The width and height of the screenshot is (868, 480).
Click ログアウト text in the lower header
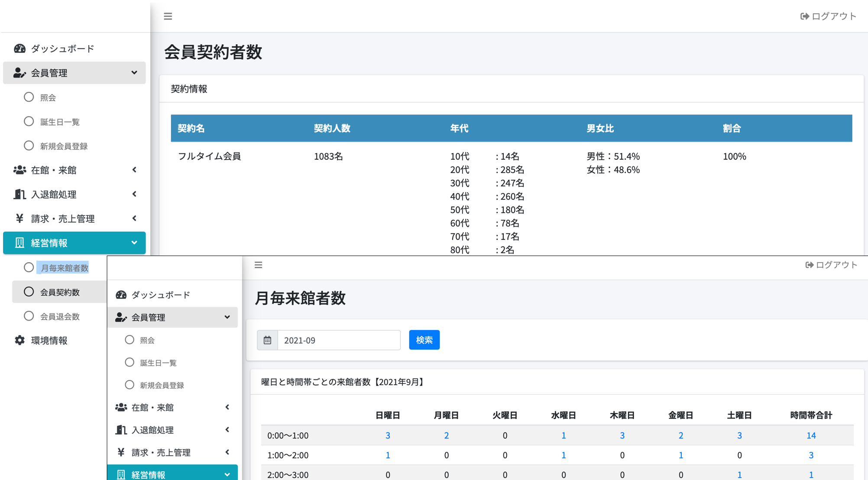(x=836, y=265)
